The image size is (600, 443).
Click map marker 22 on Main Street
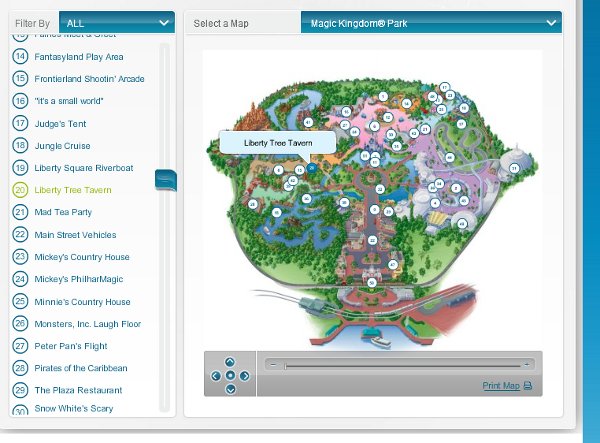(372, 240)
